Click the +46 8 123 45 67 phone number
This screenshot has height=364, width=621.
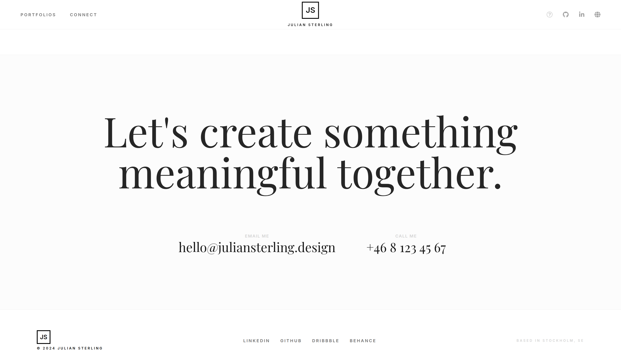point(406,248)
